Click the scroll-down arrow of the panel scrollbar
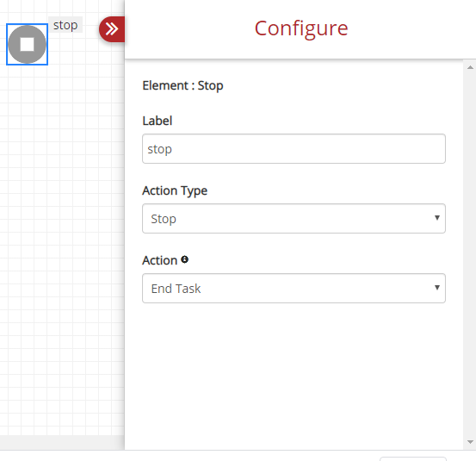 [470, 442]
